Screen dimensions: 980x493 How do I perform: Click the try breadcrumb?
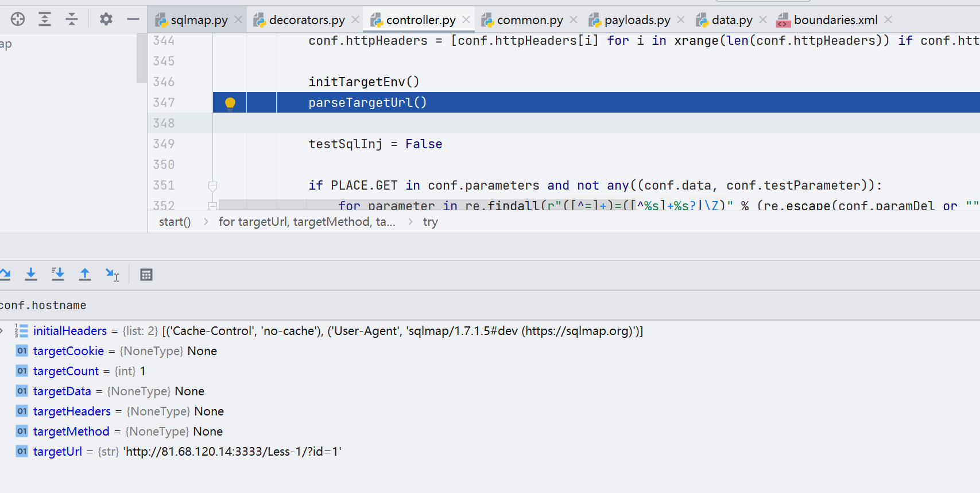431,222
